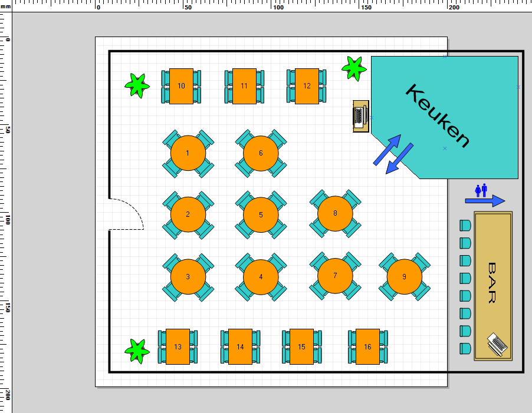Viewport: 532px width, 413px height.
Task: Select round table number 5
Action: pos(261,215)
